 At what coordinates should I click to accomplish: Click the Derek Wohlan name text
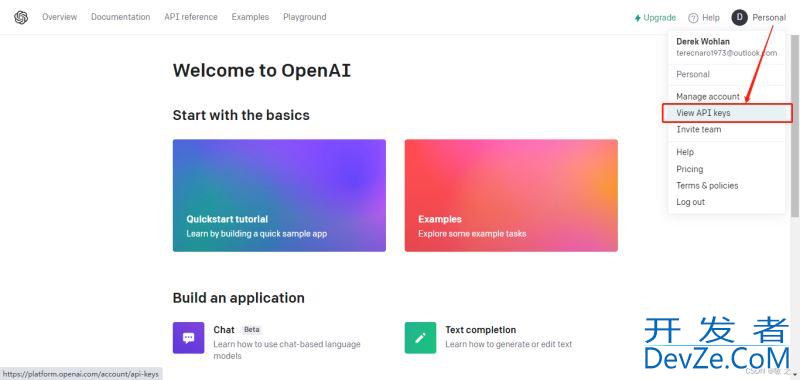[703, 41]
